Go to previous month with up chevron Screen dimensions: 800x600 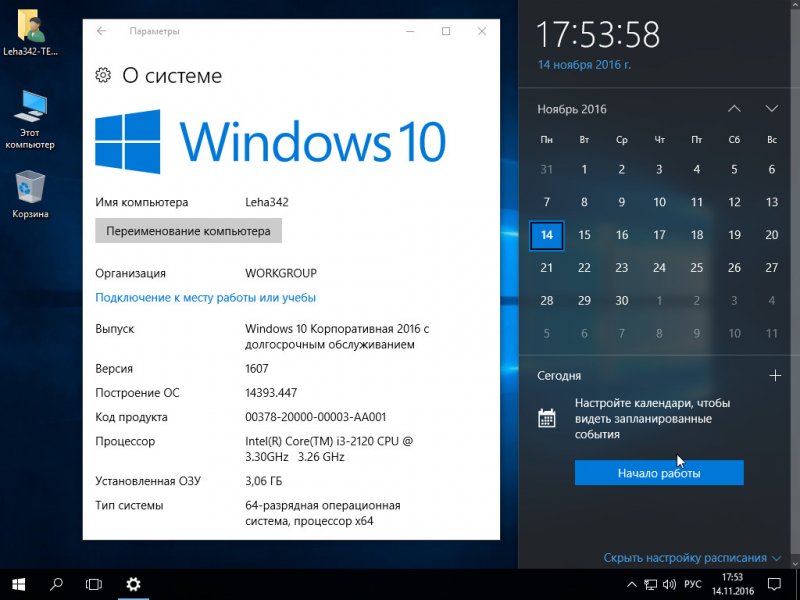[x=734, y=109]
